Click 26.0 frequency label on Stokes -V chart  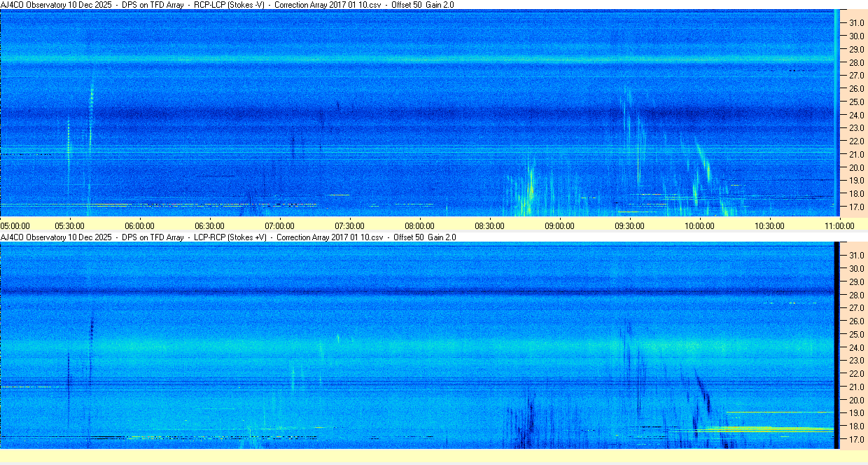(857, 88)
